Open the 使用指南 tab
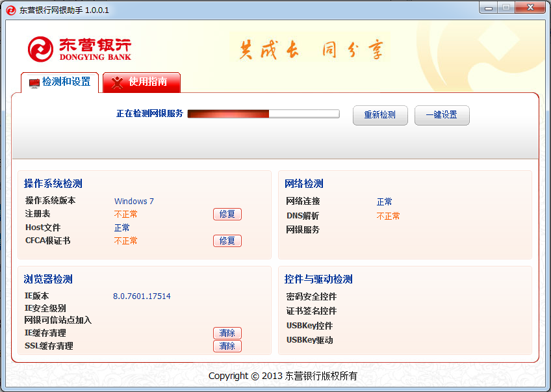 click(x=142, y=83)
